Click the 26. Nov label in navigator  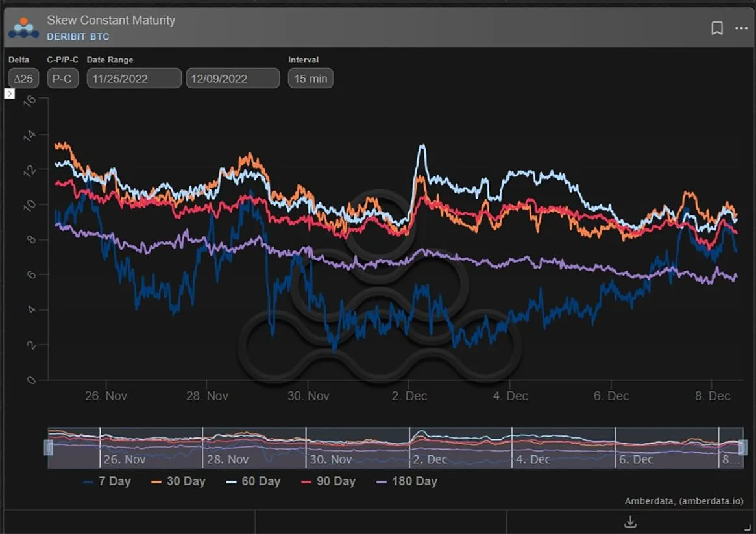(125, 459)
